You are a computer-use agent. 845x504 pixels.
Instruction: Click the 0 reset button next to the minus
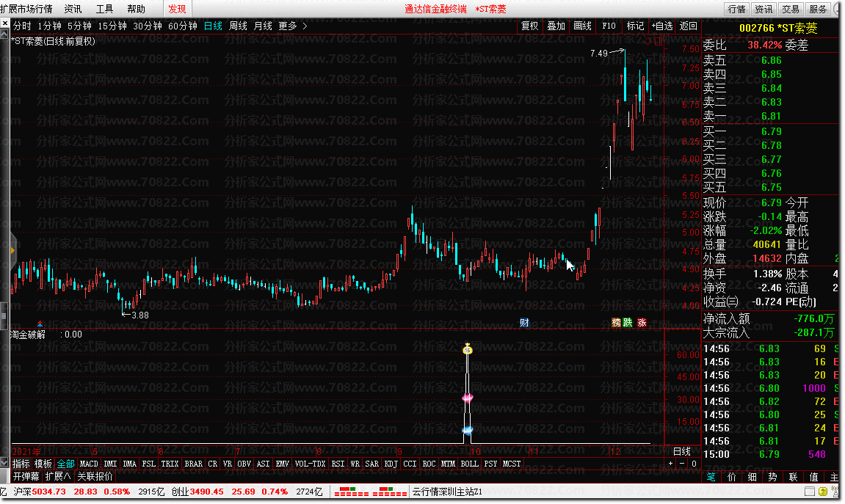coord(694,464)
